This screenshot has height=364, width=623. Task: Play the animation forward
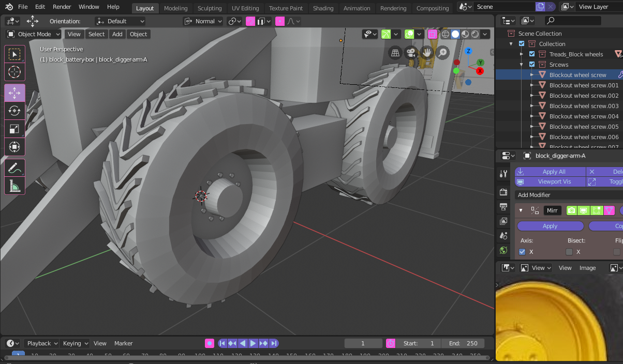click(253, 343)
